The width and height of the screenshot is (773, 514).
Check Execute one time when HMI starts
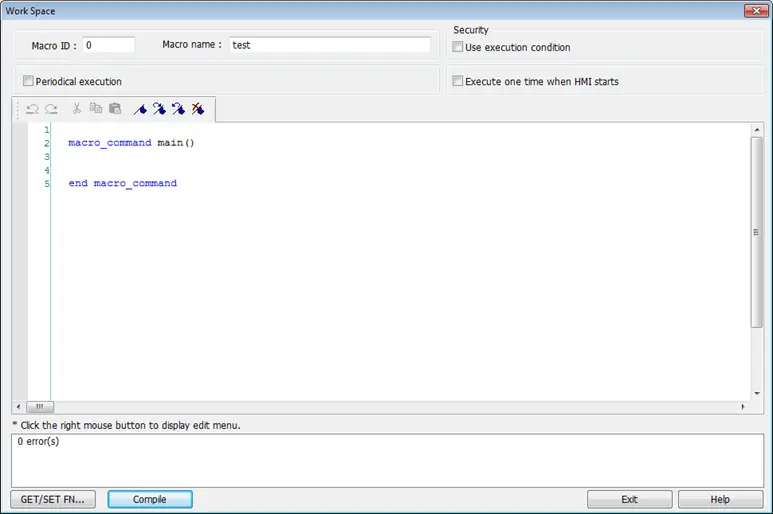[457, 81]
